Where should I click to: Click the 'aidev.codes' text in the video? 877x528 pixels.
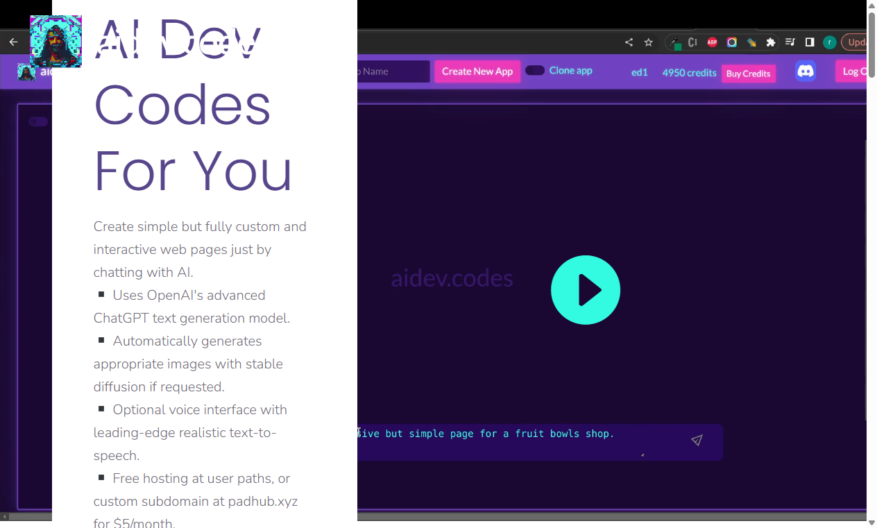click(x=451, y=279)
